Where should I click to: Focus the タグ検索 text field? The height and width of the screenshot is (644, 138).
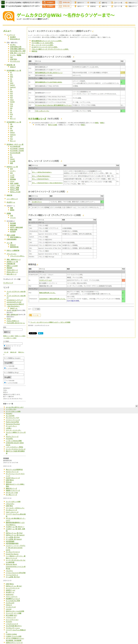coord(13,343)
